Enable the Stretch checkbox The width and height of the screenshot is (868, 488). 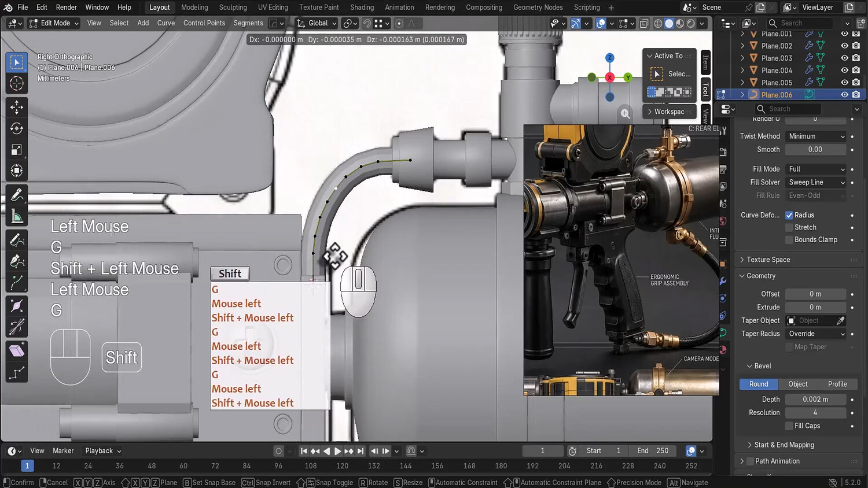tap(789, 227)
